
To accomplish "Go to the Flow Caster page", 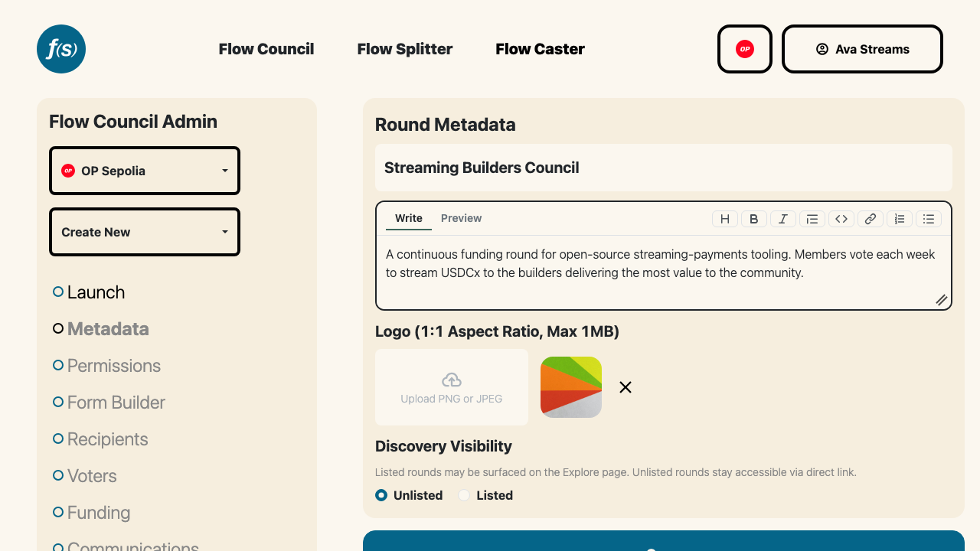I will tap(541, 49).
